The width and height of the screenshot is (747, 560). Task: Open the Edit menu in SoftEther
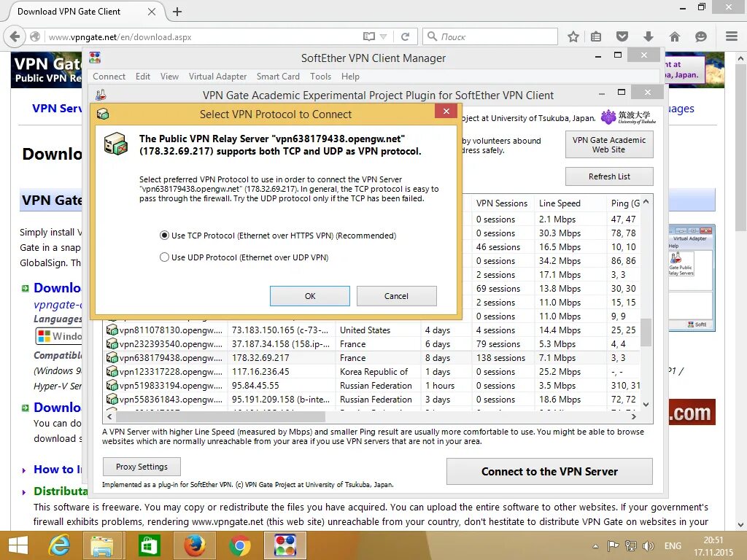coord(142,76)
